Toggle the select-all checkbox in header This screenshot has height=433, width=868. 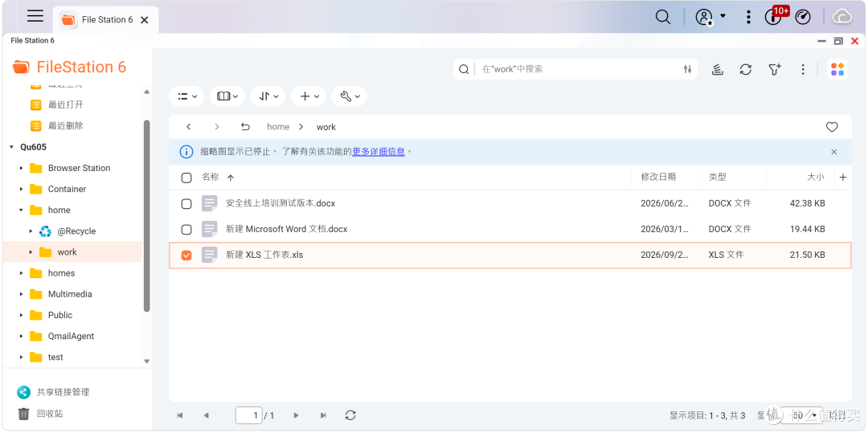click(186, 178)
